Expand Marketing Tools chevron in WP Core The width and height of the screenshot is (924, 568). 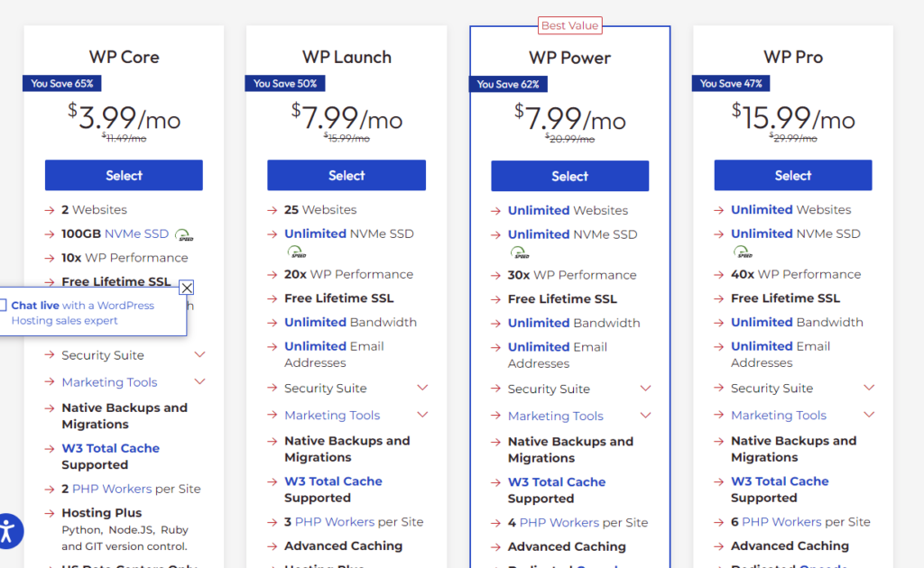tap(199, 381)
